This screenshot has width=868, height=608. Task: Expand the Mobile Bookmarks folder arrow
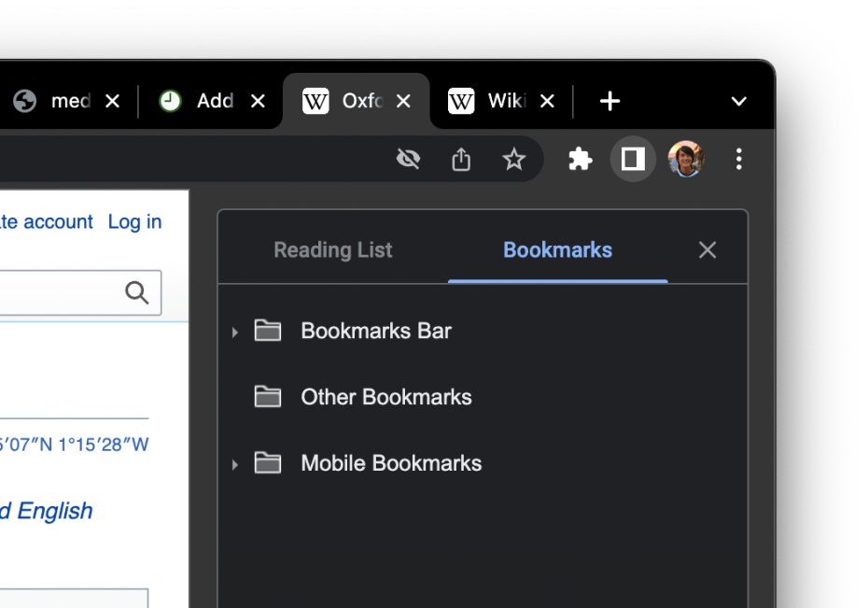point(234,464)
